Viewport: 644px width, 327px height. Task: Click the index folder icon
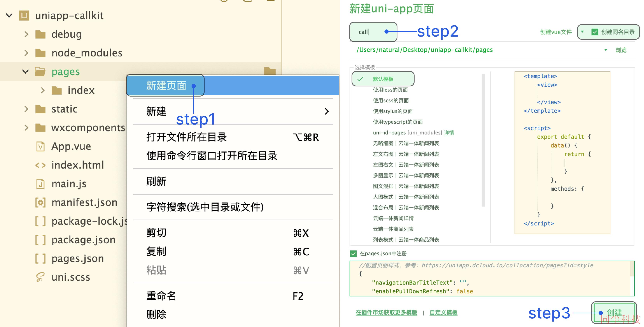coord(57,90)
